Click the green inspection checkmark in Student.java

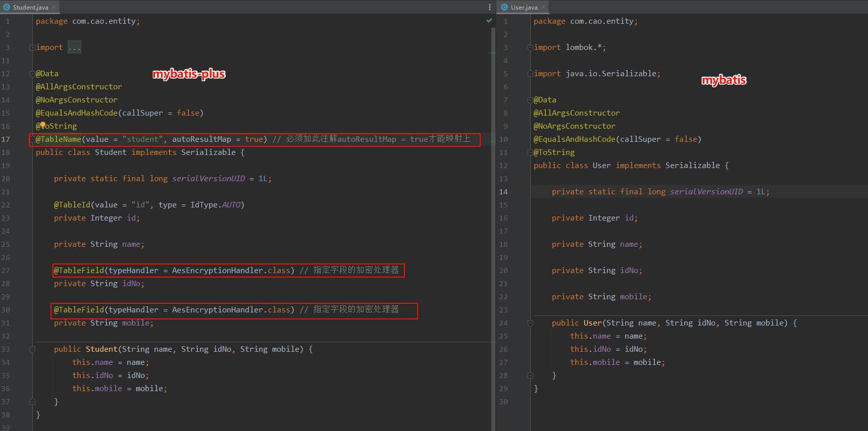coord(489,21)
